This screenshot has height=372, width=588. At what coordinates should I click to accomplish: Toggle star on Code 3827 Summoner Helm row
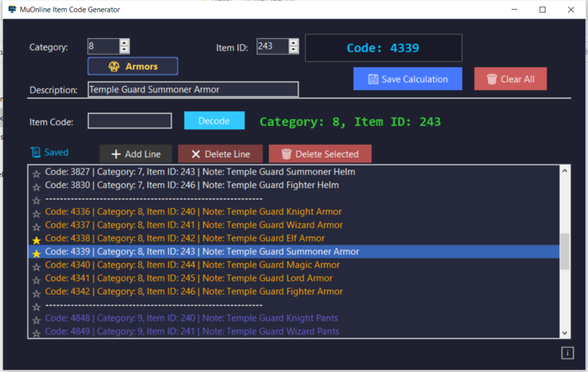[36, 174]
